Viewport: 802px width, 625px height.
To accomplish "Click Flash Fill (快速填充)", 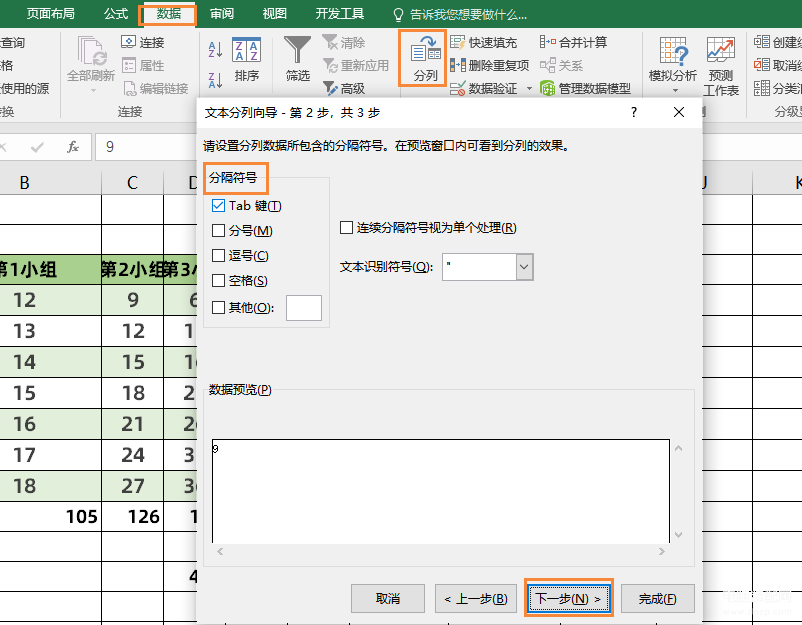I will pyautogui.click(x=484, y=42).
